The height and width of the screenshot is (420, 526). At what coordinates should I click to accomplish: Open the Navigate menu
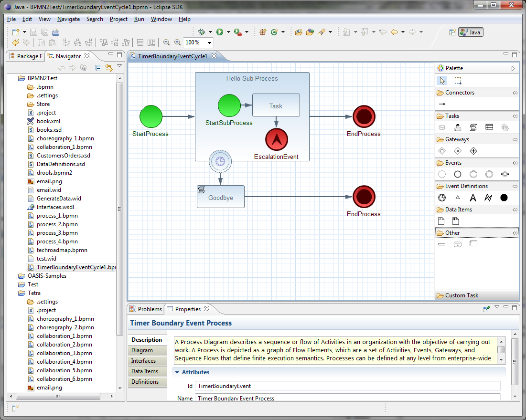[68, 19]
